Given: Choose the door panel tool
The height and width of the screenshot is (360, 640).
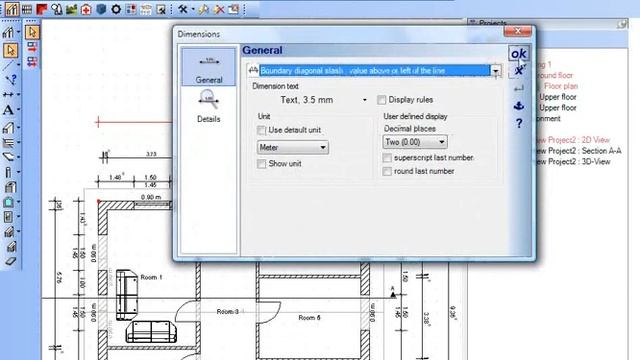Looking at the screenshot, I should (8, 217).
